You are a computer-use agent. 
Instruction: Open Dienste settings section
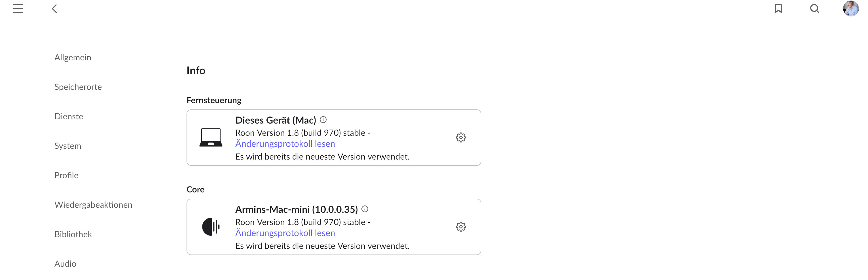point(69,116)
